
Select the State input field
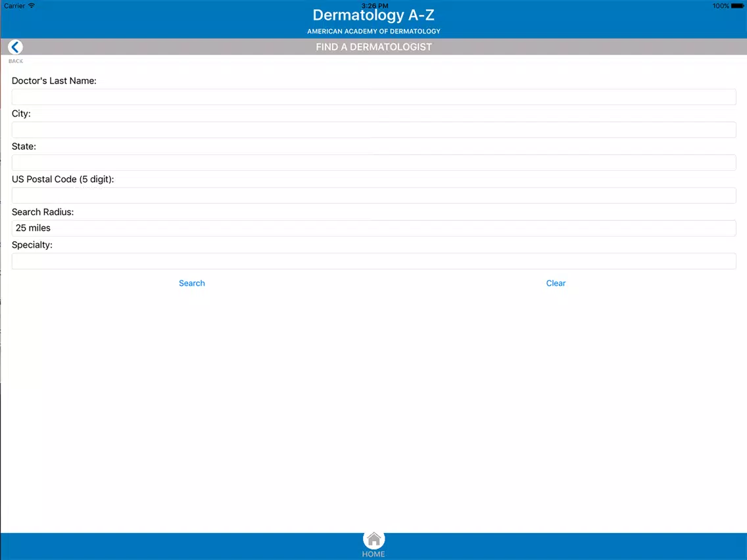(x=374, y=163)
